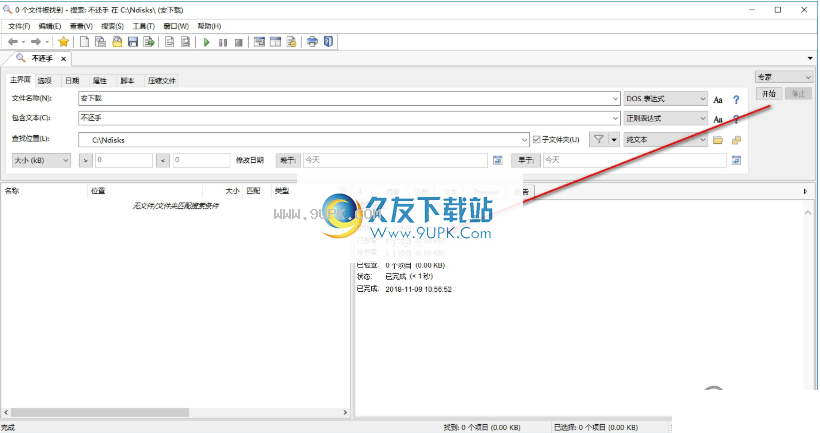Create new search with blank page icon
The height and width of the screenshot is (433, 820).
(84, 42)
